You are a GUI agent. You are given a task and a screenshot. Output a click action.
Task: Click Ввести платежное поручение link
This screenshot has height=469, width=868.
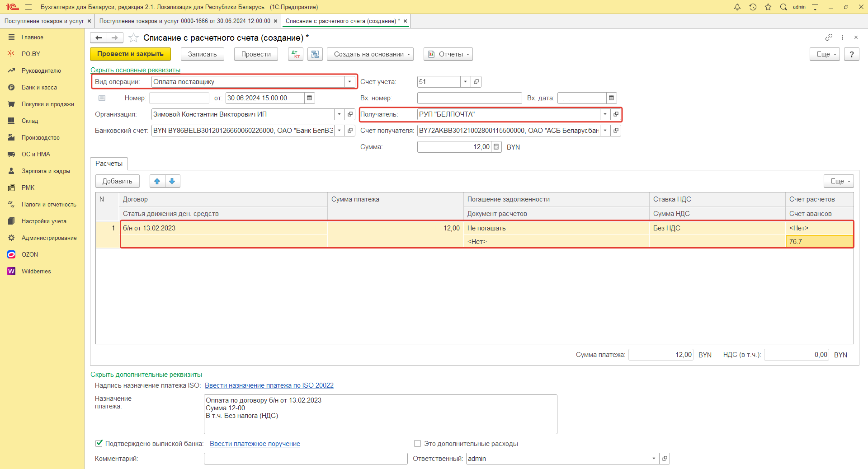255,444
